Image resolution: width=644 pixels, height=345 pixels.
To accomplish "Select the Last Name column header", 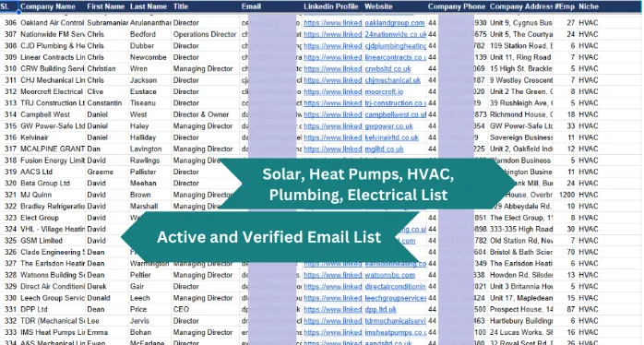I will point(149,6).
